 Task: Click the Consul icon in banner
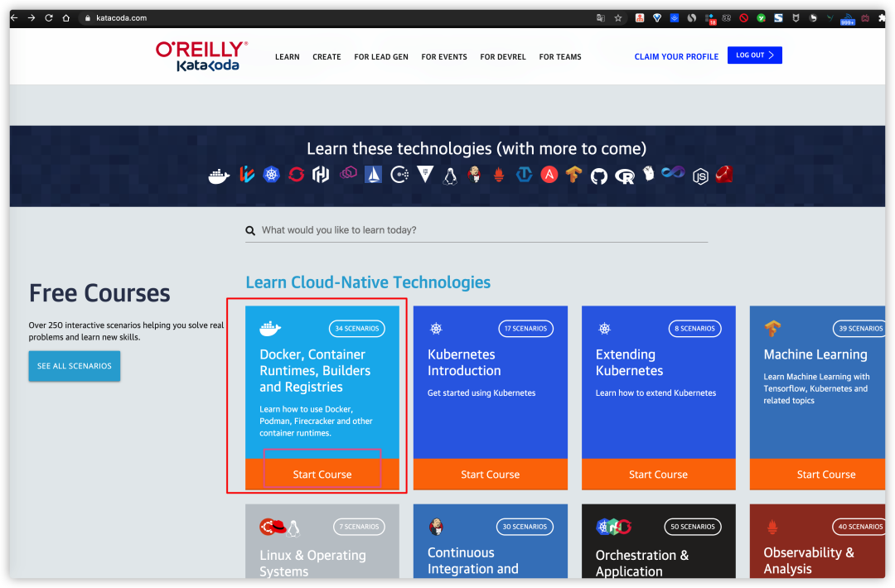click(x=399, y=175)
